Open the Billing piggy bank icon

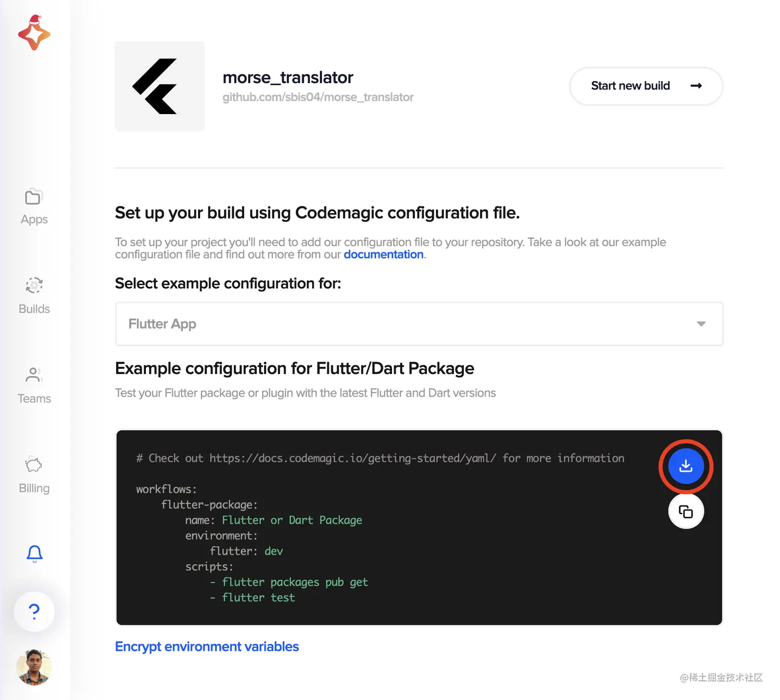pos(34,465)
